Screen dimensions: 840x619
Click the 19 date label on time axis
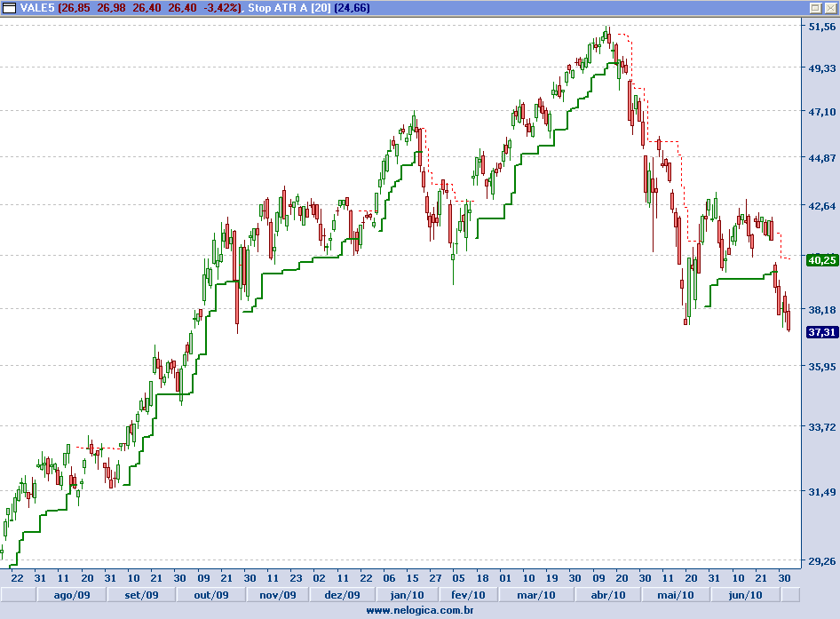pos(551,578)
